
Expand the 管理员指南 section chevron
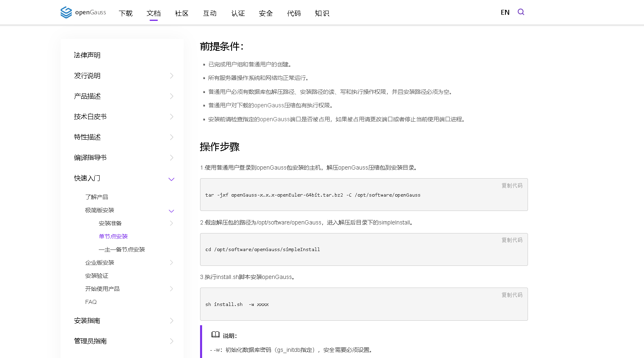pyautogui.click(x=172, y=341)
